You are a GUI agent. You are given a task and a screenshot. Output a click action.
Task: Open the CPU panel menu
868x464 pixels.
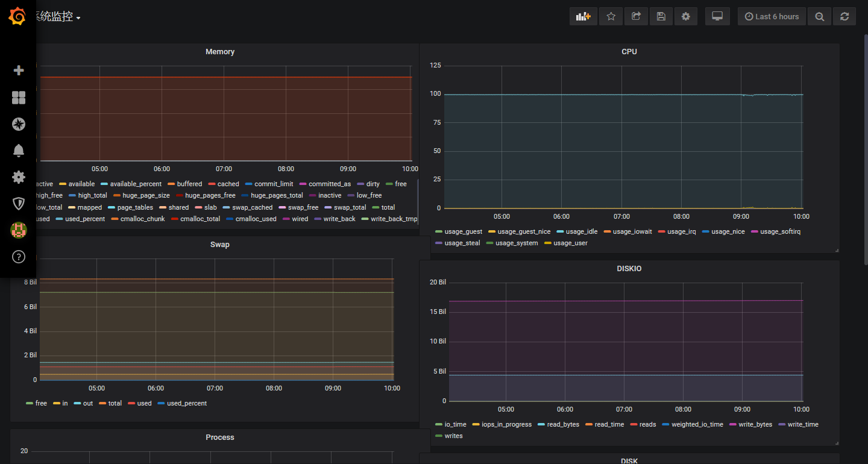click(x=629, y=52)
